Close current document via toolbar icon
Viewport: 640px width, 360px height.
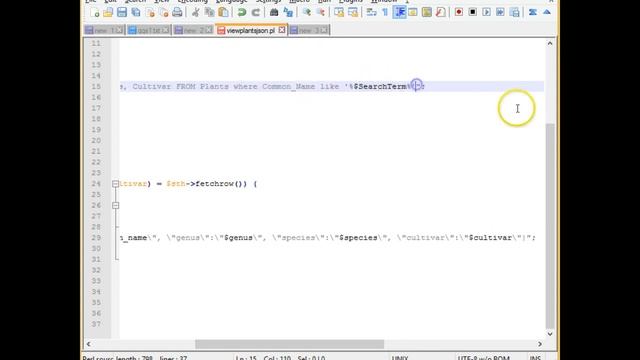tap(150, 12)
